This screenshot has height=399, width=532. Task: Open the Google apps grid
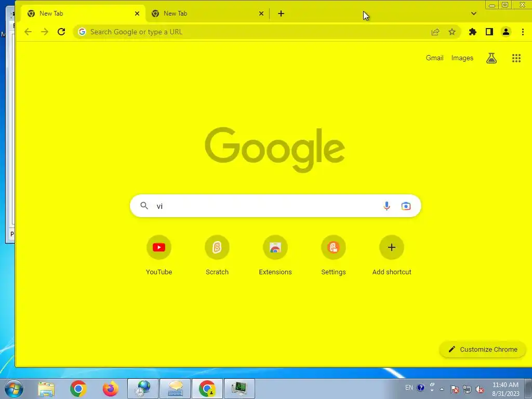pos(516,58)
